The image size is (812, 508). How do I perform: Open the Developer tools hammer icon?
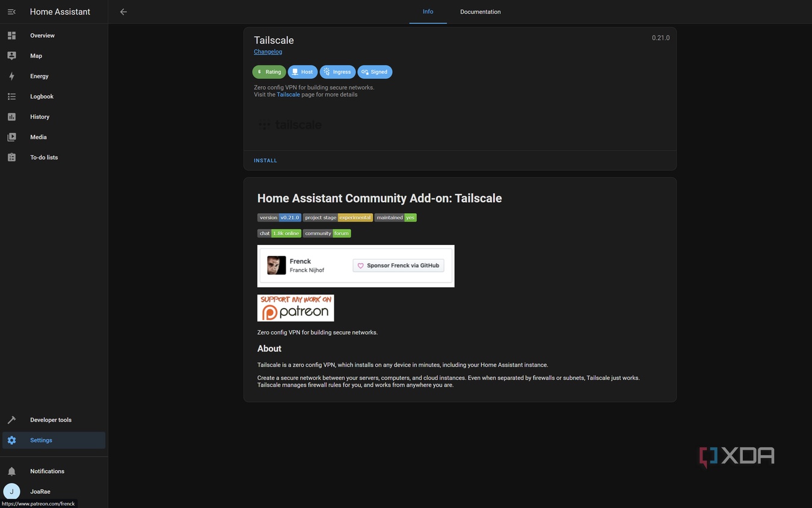coord(11,420)
